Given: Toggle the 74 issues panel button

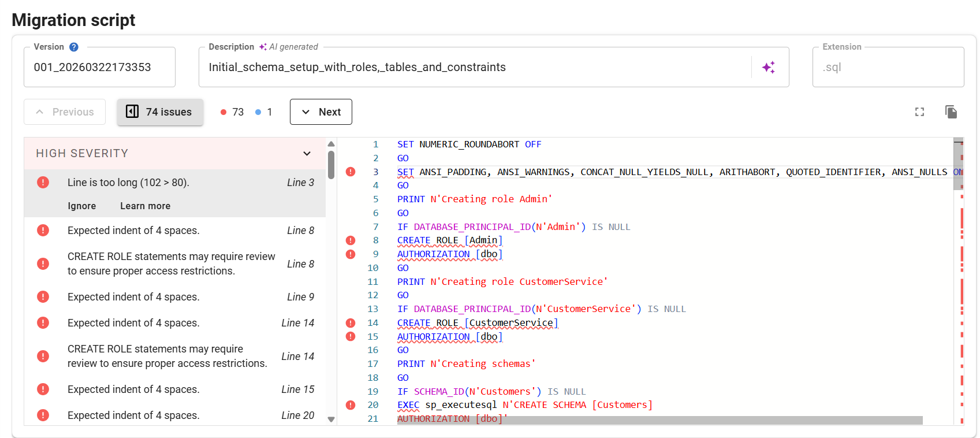Looking at the screenshot, I should pos(160,112).
